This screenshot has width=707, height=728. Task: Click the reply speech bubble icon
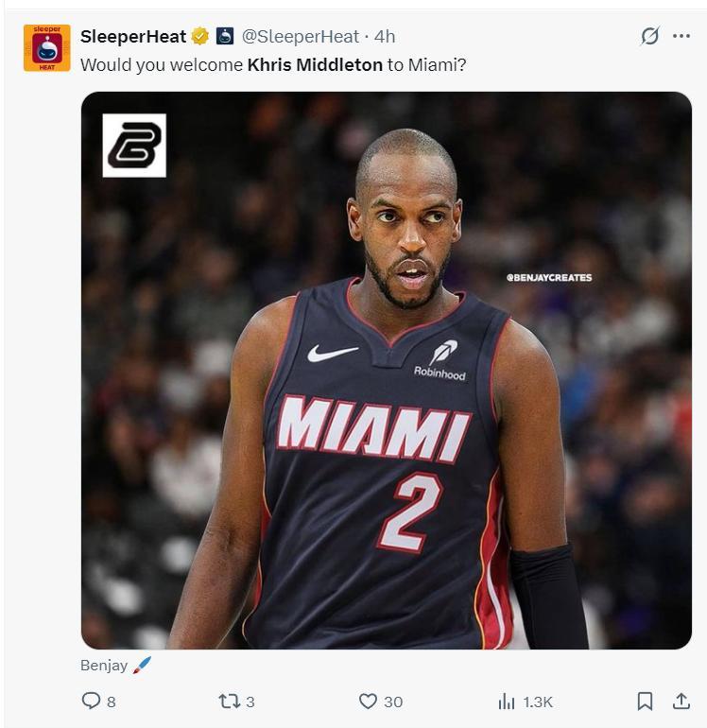tap(91, 701)
